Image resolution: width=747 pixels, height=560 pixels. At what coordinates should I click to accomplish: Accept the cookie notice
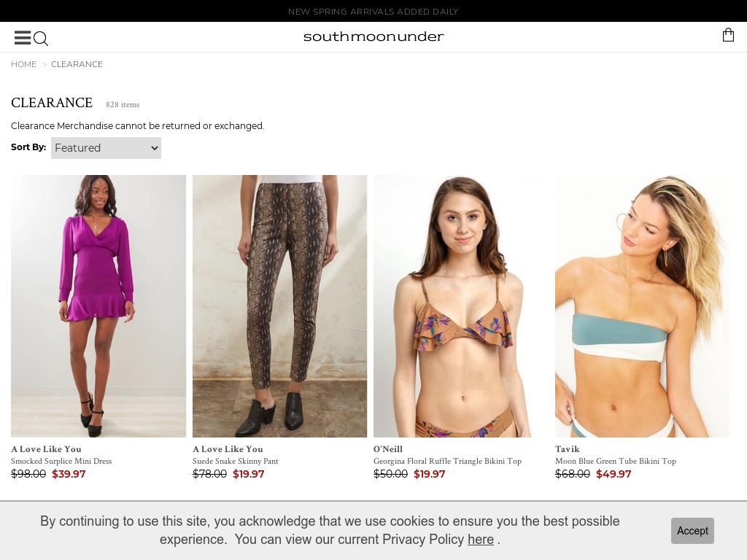point(692,531)
